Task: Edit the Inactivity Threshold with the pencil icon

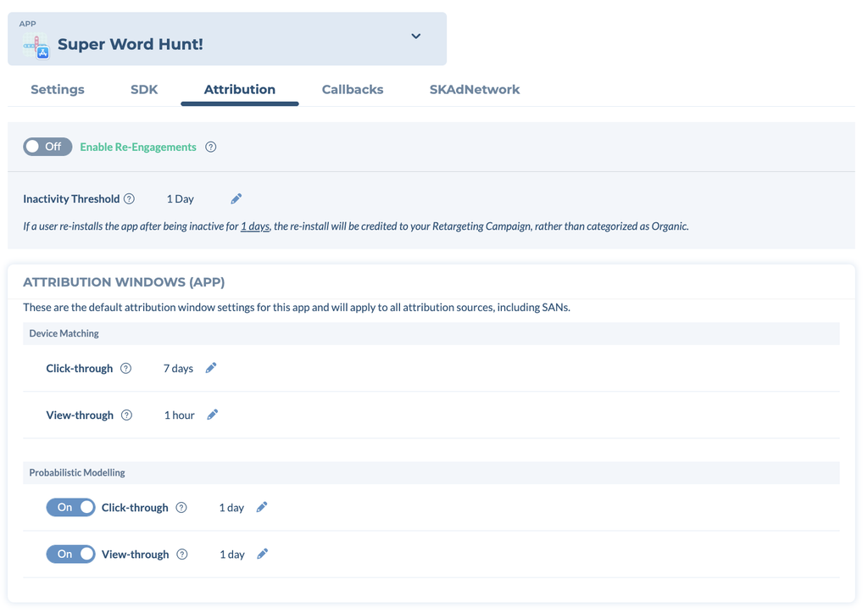Action: point(236,198)
